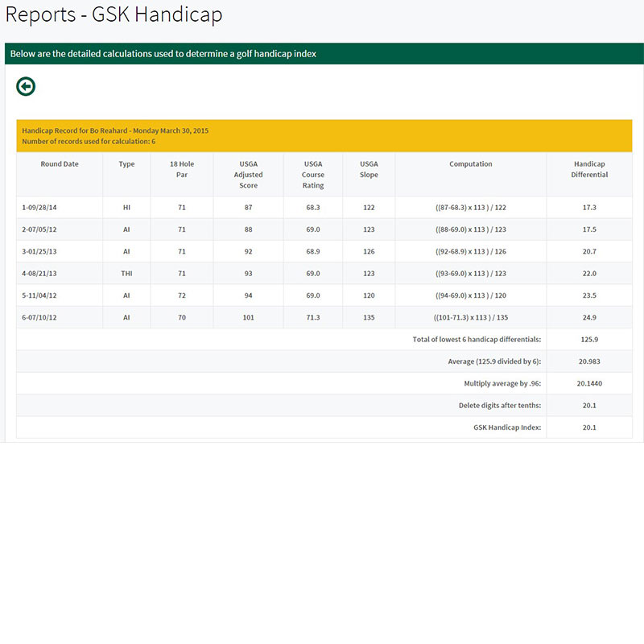
Task: Click the total differentials value 125.9
Action: tap(589, 340)
